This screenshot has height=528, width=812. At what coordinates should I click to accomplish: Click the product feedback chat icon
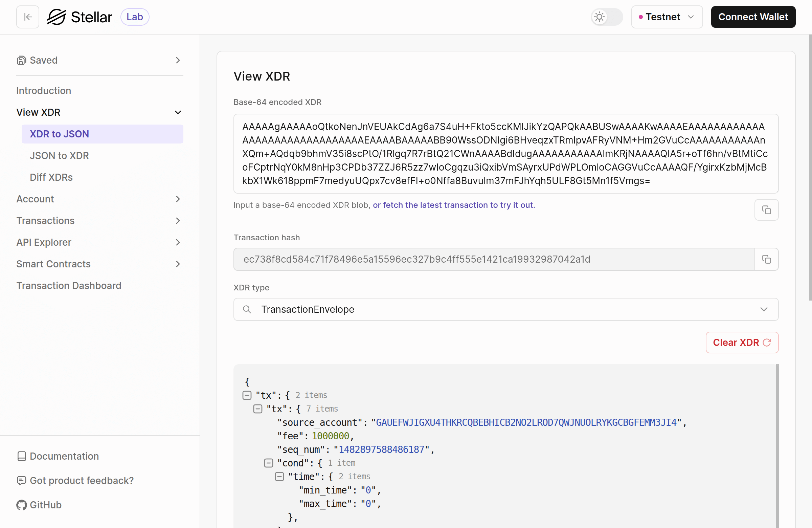pos(22,481)
